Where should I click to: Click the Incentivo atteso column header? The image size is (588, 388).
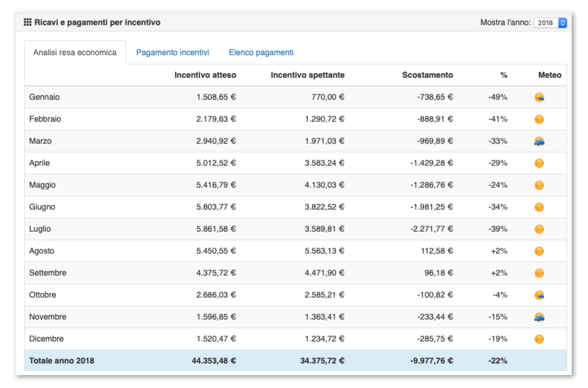click(205, 75)
